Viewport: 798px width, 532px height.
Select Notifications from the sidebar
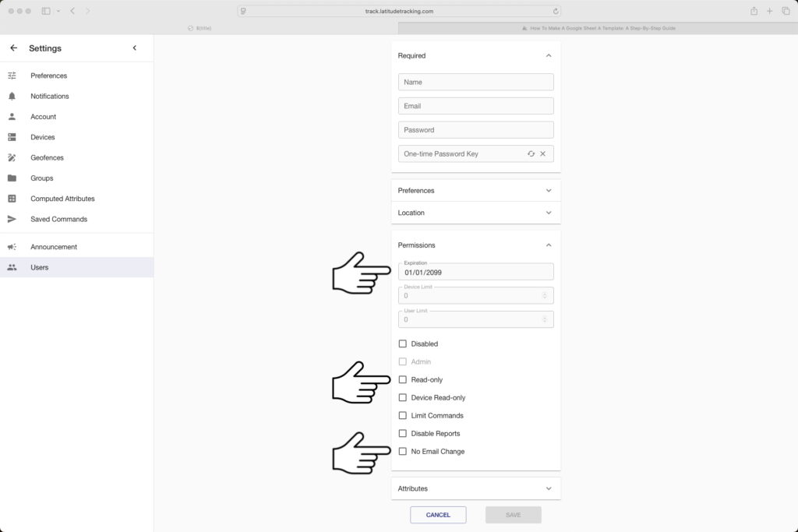click(49, 96)
